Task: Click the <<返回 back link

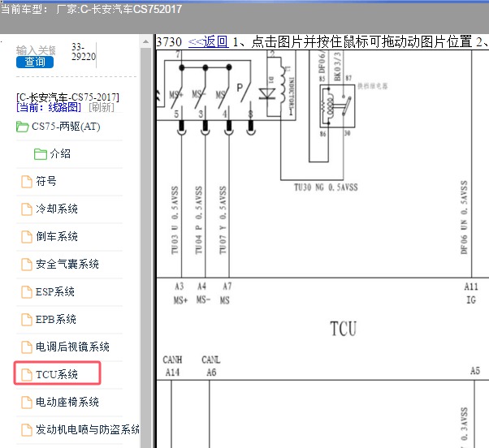Action: click(x=209, y=41)
